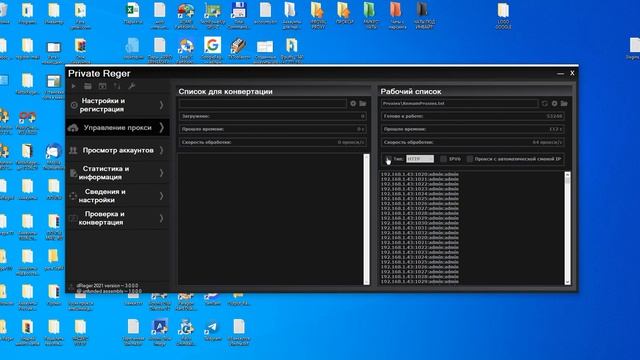Viewport: 640px width, 360px height.
Task: Open the HTTP proxy type dropdown
Action: [x=420, y=159]
